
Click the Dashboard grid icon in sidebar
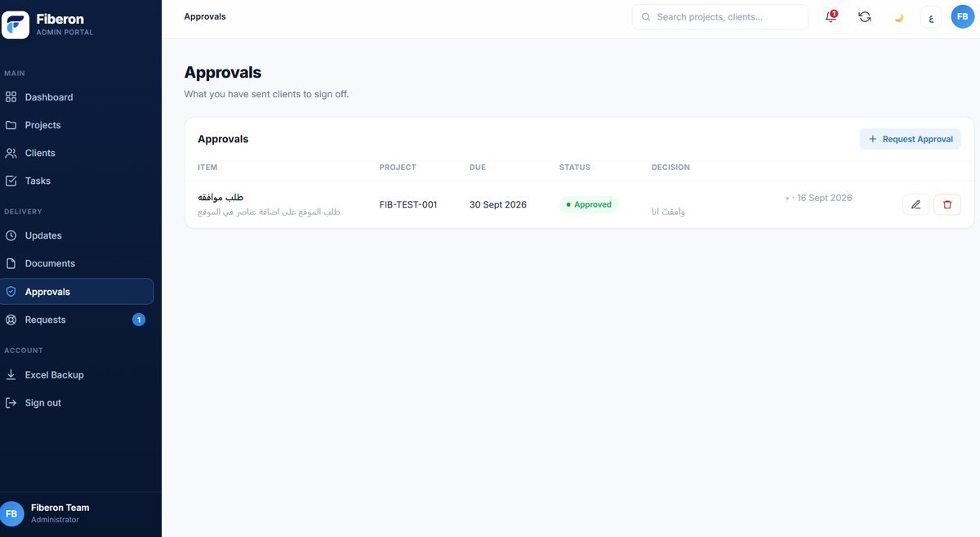coord(11,97)
